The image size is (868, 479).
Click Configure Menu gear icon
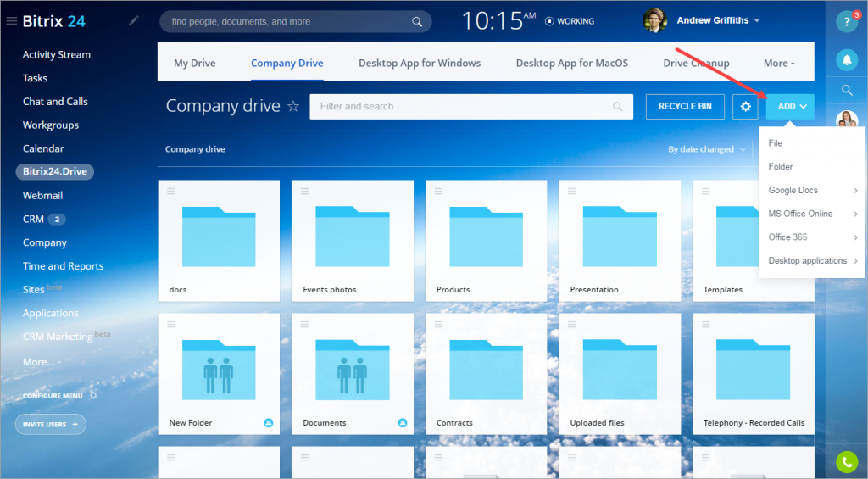point(93,395)
